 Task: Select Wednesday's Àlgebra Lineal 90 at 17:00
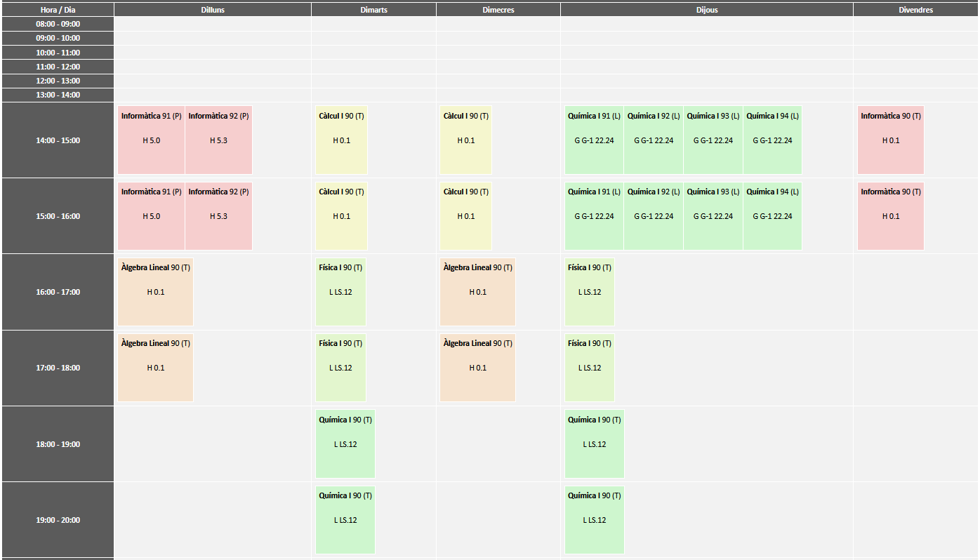click(477, 367)
